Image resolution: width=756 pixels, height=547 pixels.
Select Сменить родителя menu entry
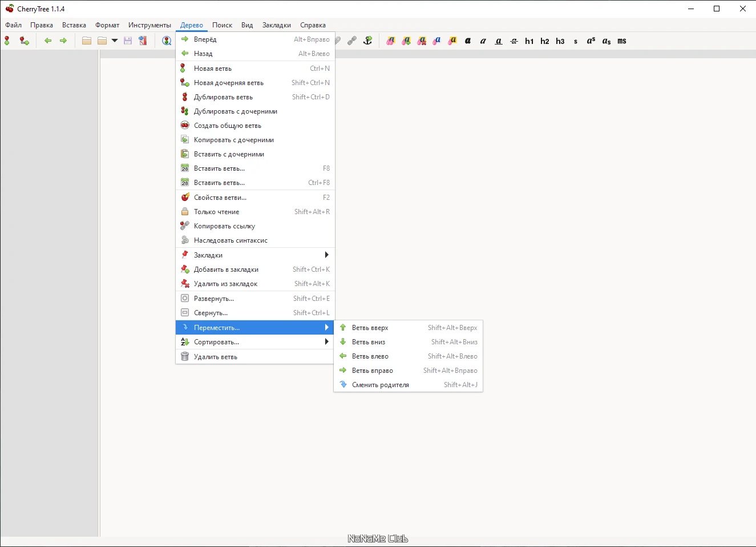click(408, 385)
